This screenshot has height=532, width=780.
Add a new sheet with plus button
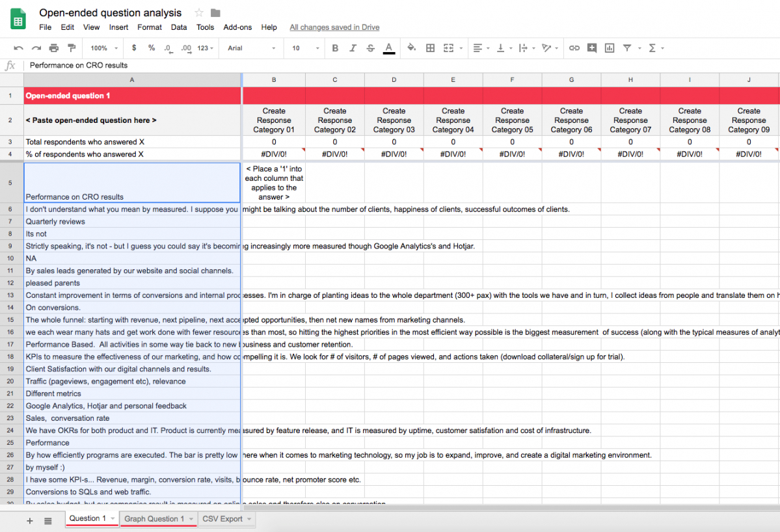coord(29,520)
